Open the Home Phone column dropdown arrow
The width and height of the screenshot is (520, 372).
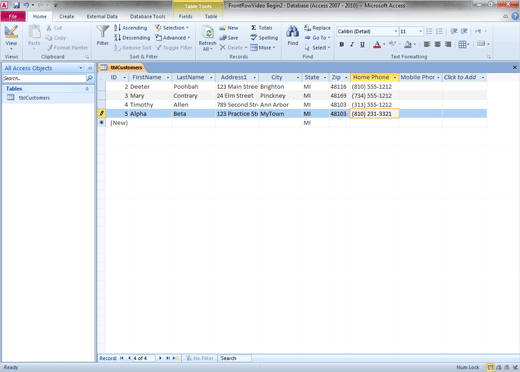pos(395,77)
